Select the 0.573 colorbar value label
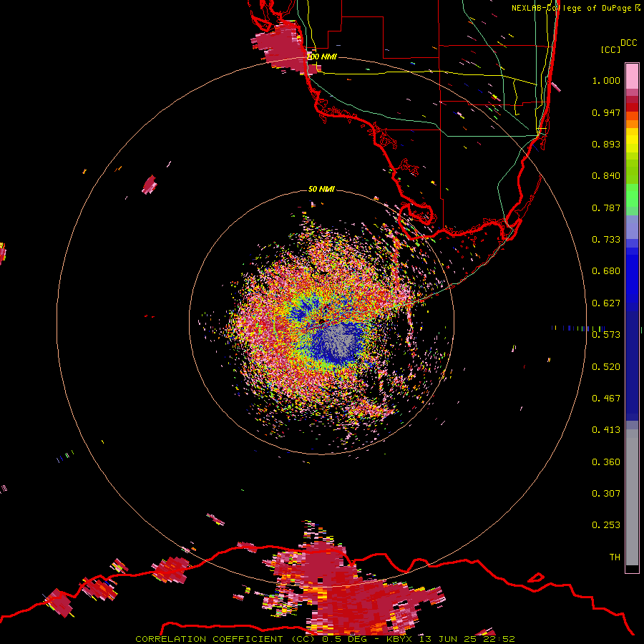Viewport: 644px width, 644px height. coord(606,335)
